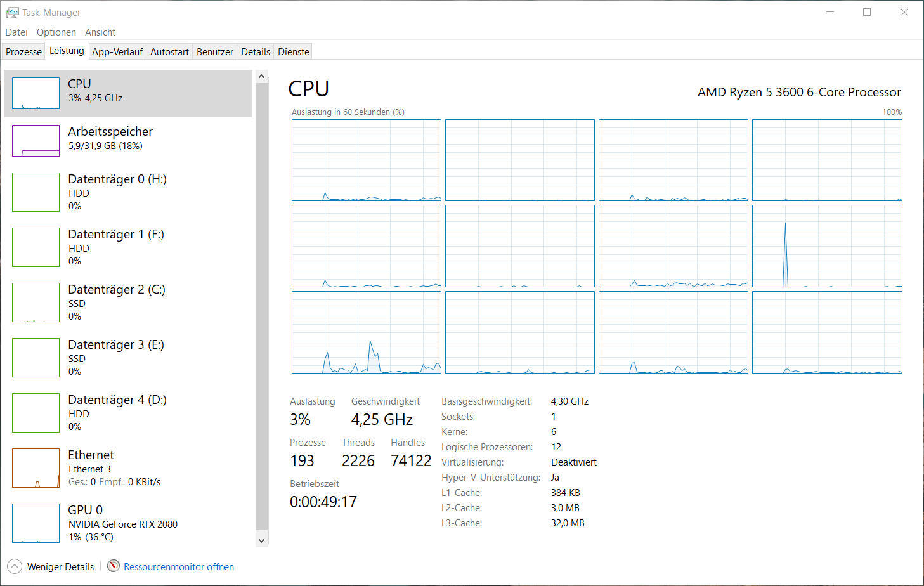924x586 pixels.
Task: Minimize the Task-Manager window
Action: pyautogui.click(x=831, y=12)
